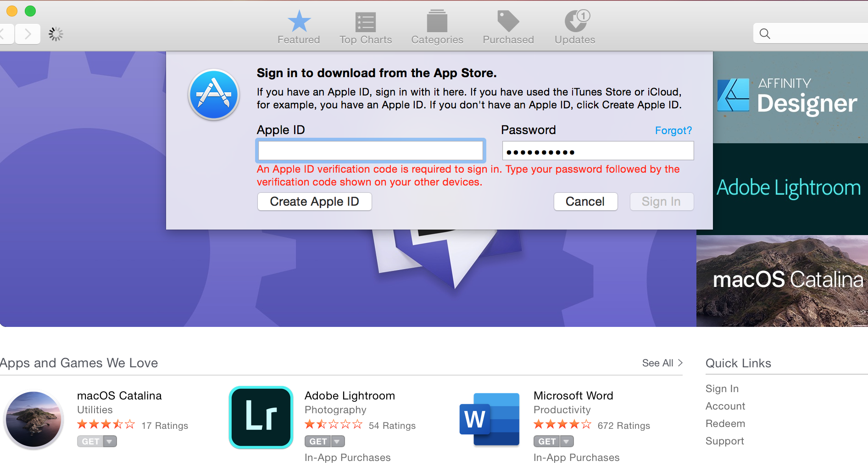Click the 17 Ratings text
Screen dimensions: 868x472
click(x=165, y=426)
